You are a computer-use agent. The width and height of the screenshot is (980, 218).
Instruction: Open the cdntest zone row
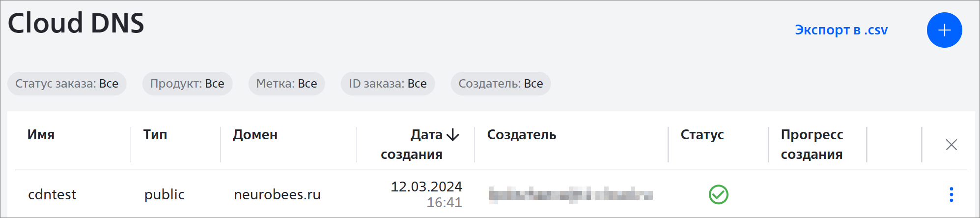[491, 194]
